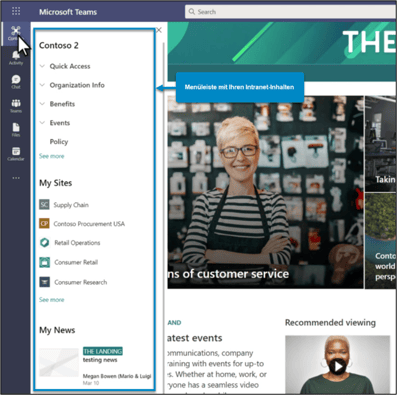397x395 pixels.
Task: Expand the Benefits chevron
Action: tap(42, 104)
